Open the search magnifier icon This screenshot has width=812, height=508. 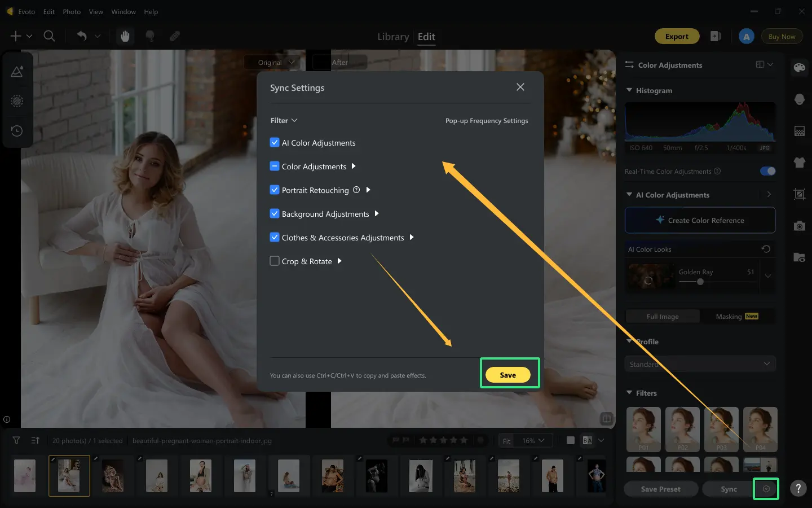coord(50,36)
